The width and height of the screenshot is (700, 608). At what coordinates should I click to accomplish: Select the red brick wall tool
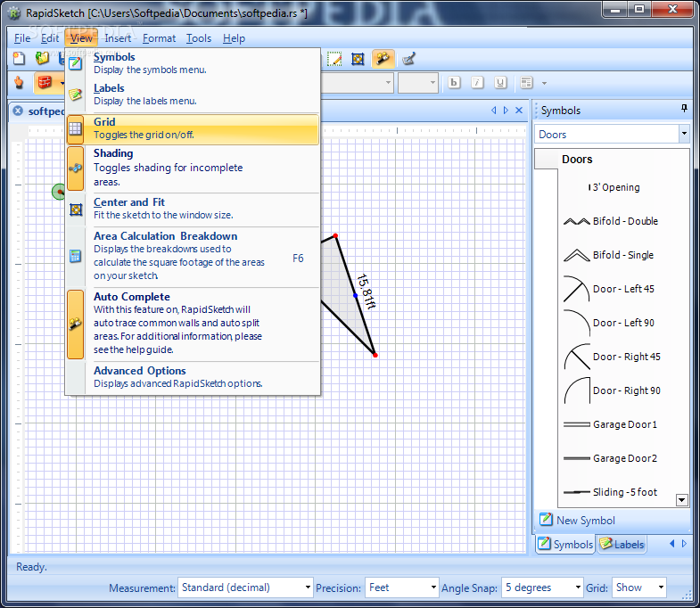tap(45, 83)
